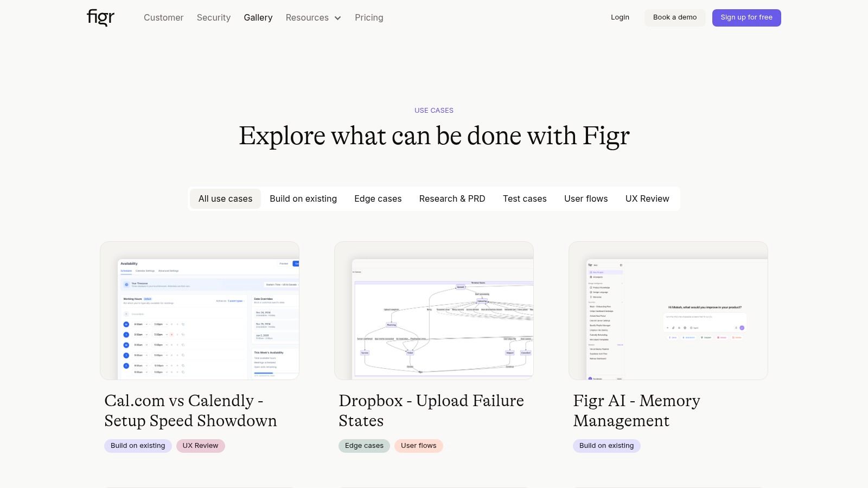The image size is (868, 488).
Task: Switch to the "Build on existing" filter tab
Action: tap(303, 198)
